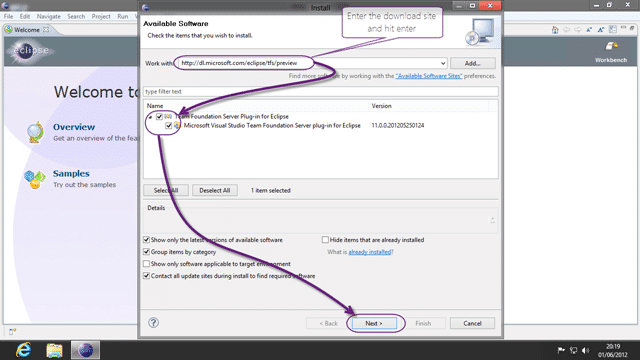Screen dimensions: 640x360
Task: Click the Eclipse icon in Install dialog title bar
Action: (x=145, y=7)
